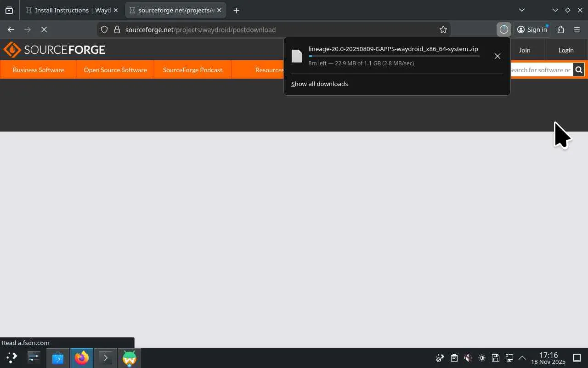Open the clock and calendar
Viewport: 588px width, 368px height.
548,358
